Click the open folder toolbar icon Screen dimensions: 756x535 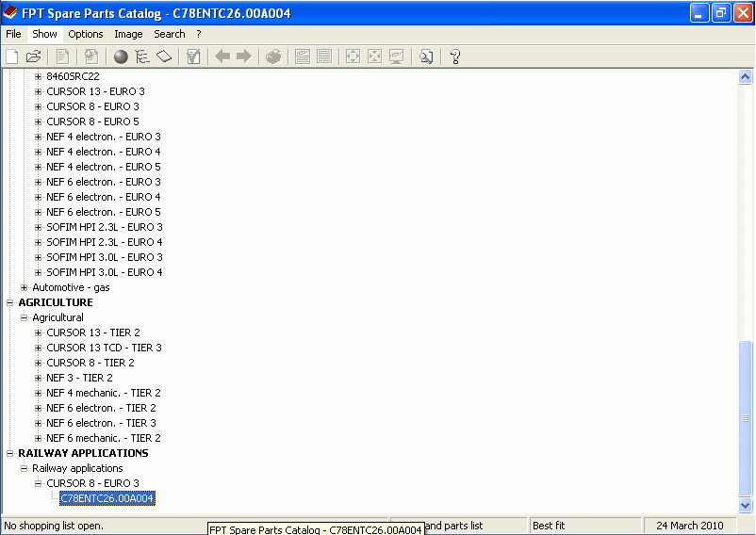click(x=34, y=57)
